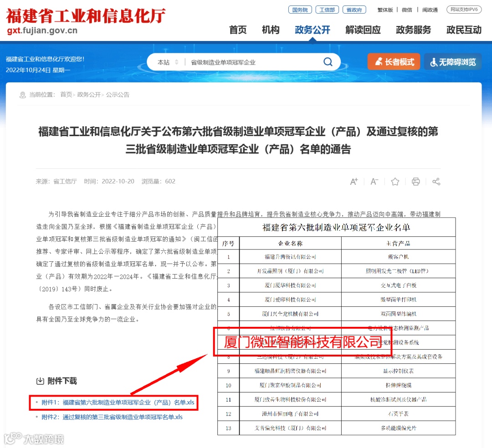Open the 机构 navigation tab
492x448 pixels.
point(271,30)
